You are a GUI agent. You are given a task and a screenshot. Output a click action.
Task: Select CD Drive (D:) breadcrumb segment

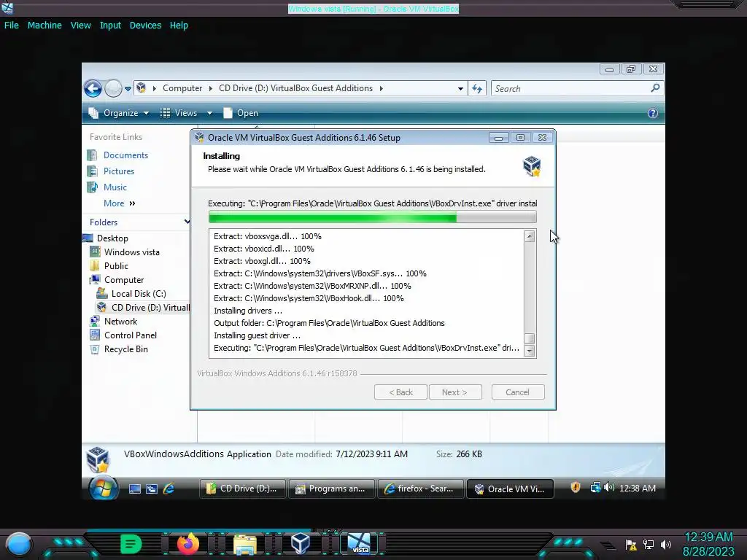(x=295, y=88)
